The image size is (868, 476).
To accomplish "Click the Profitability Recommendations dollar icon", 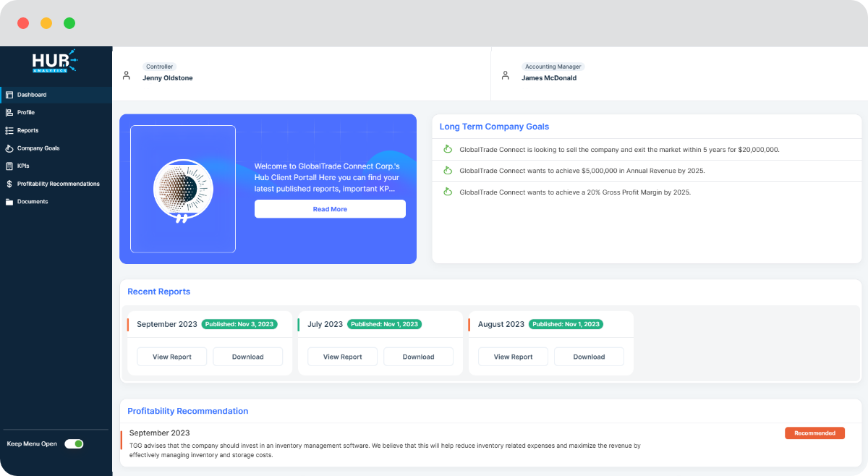I will point(9,184).
